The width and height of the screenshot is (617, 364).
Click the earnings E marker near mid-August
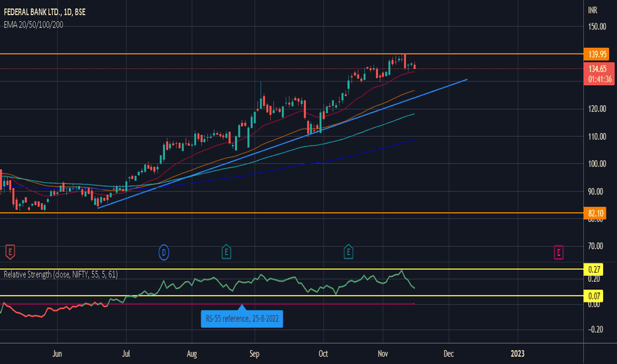point(226,252)
